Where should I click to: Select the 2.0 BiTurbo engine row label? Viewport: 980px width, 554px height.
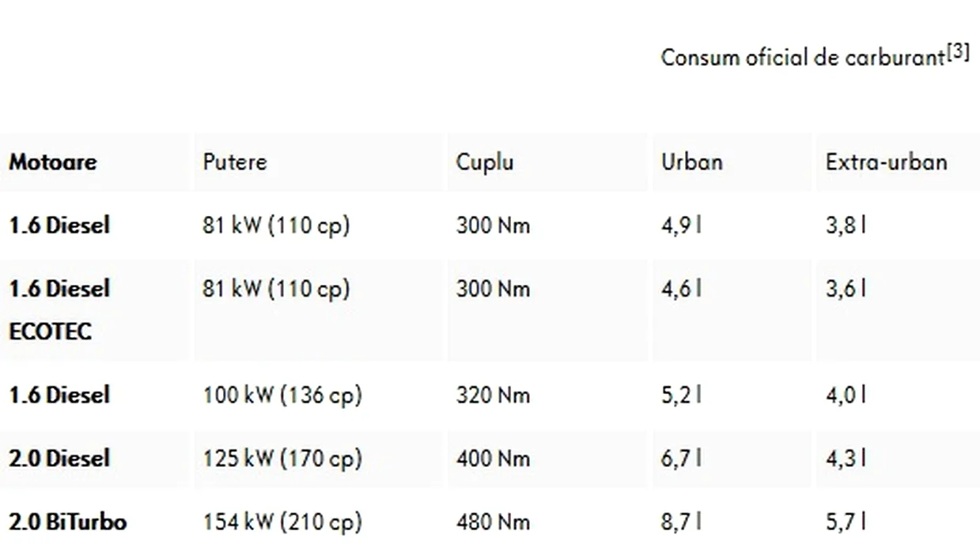click(68, 522)
